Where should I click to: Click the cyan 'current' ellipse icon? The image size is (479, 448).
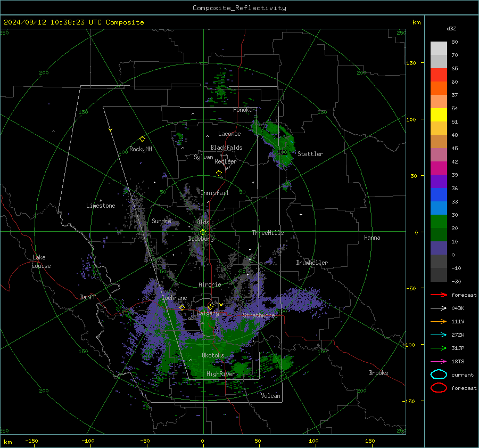439,374
